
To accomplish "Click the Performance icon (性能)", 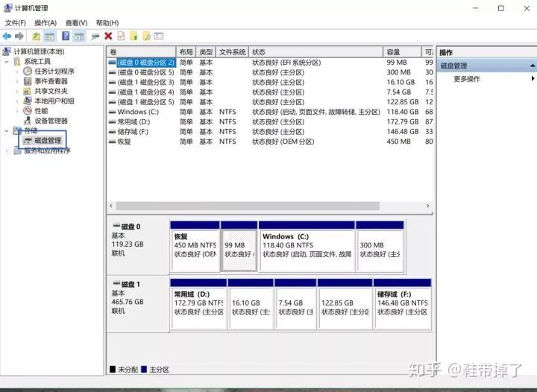I will [x=28, y=111].
